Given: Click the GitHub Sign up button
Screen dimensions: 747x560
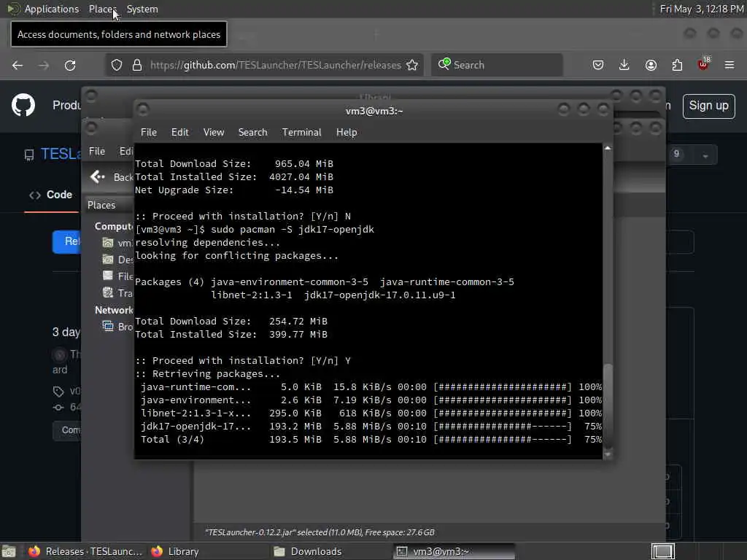Looking at the screenshot, I should click(x=708, y=106).
